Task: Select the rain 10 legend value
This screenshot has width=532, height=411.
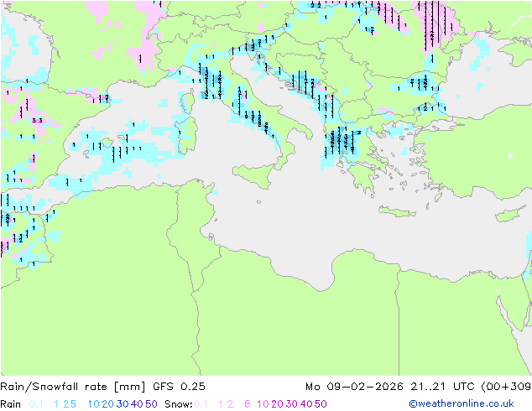Action: click(x=93, y=404)
